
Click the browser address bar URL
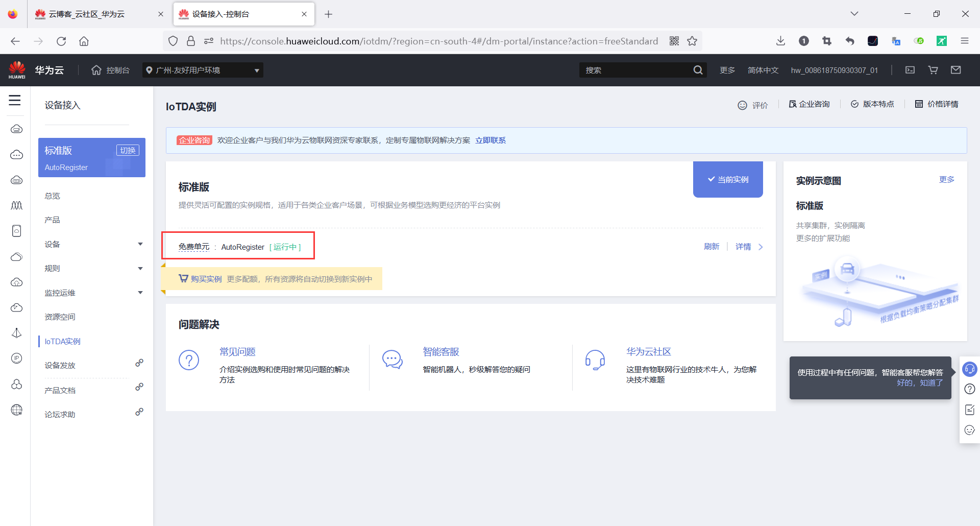point(439,41)
